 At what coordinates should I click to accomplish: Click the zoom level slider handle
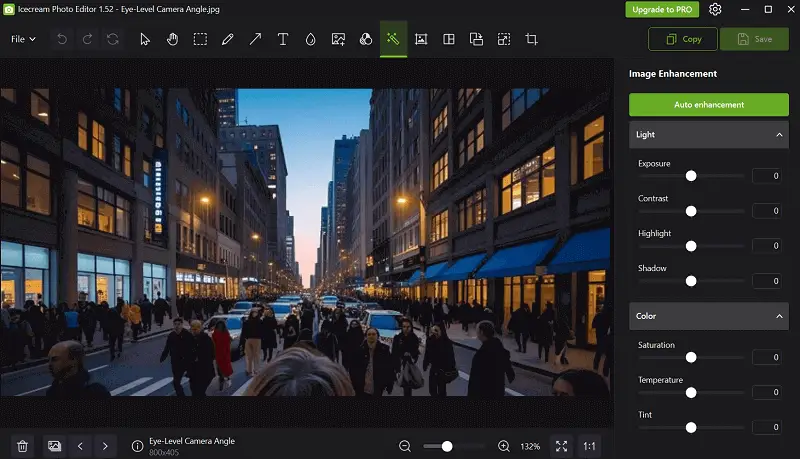click(447, 446)
